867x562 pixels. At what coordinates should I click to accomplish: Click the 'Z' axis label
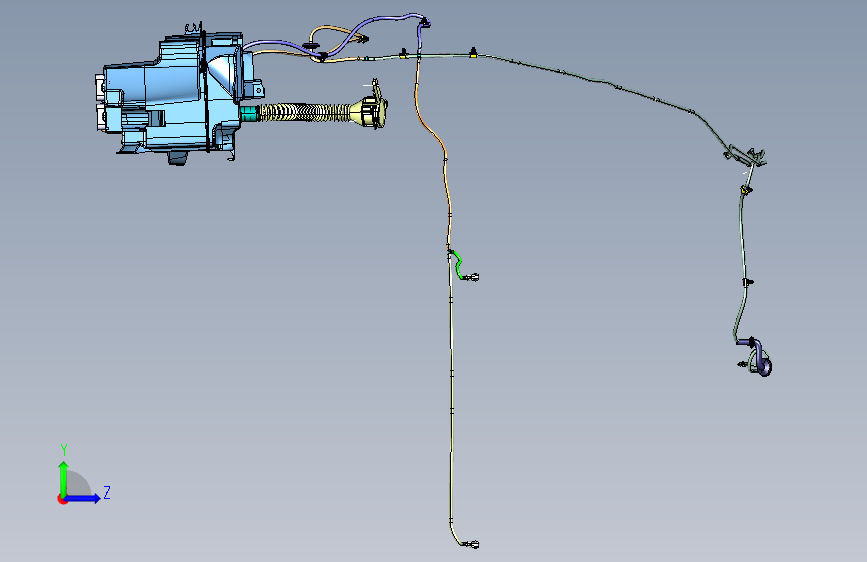(107, 492)
